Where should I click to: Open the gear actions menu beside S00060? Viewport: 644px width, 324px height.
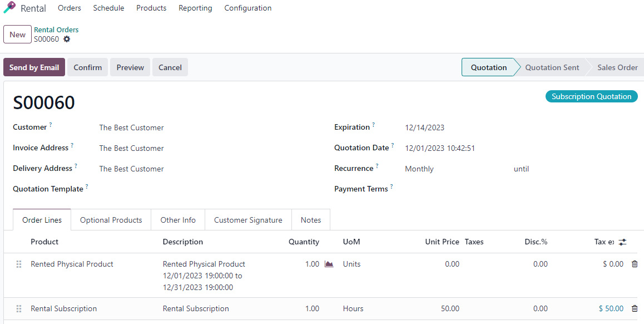[x=67, y=39]
